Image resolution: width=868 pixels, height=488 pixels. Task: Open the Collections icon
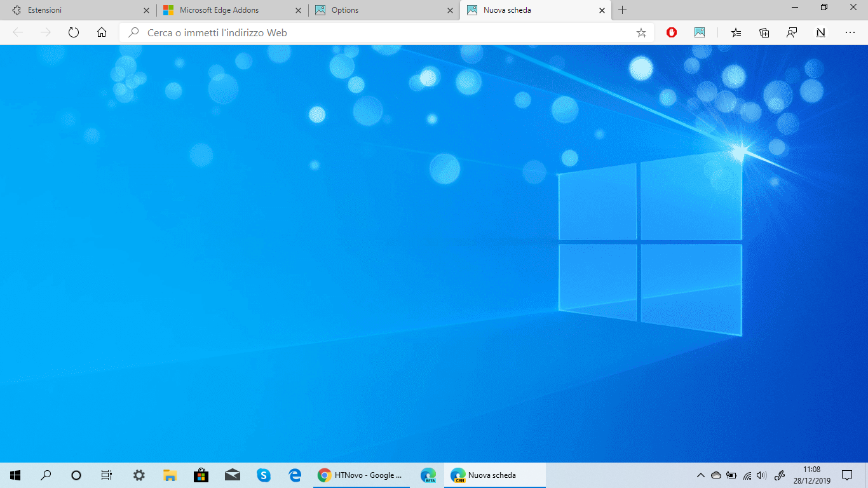[x=764, y=32]
